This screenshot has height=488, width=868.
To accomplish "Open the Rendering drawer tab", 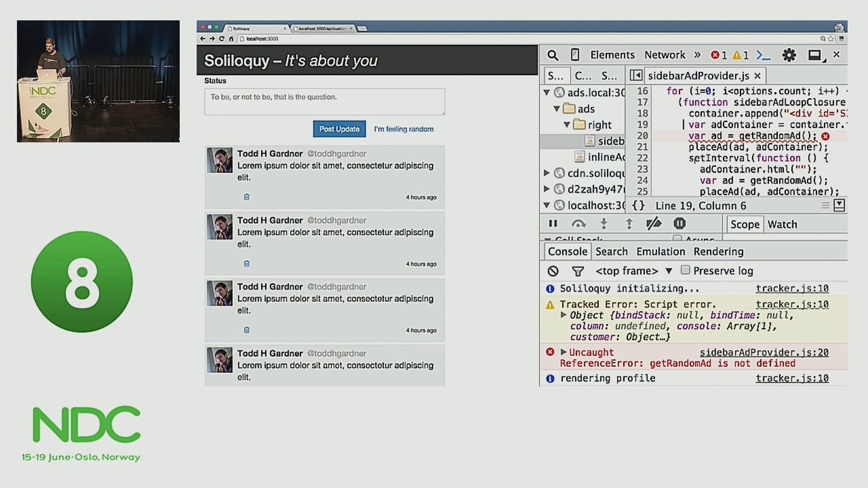I will pos(718,252).
